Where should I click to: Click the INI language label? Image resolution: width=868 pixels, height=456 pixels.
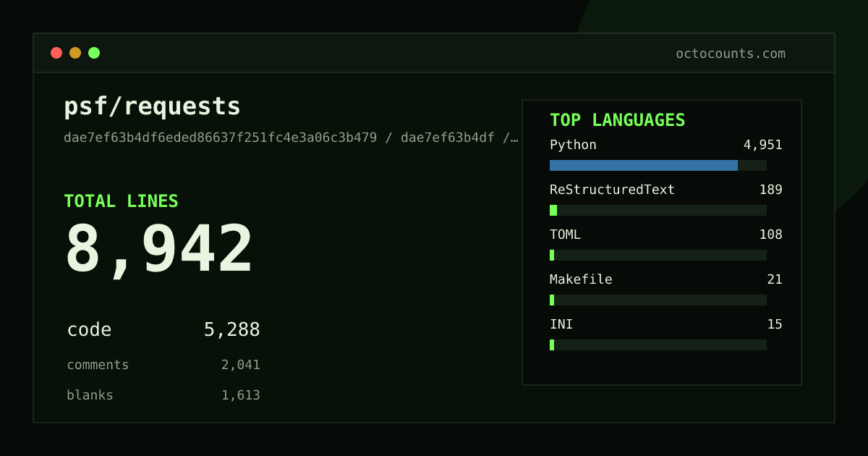pos(561,324)
